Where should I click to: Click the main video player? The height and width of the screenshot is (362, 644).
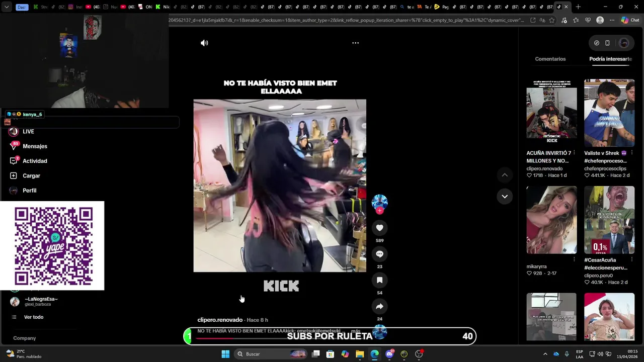coord(280,186)
